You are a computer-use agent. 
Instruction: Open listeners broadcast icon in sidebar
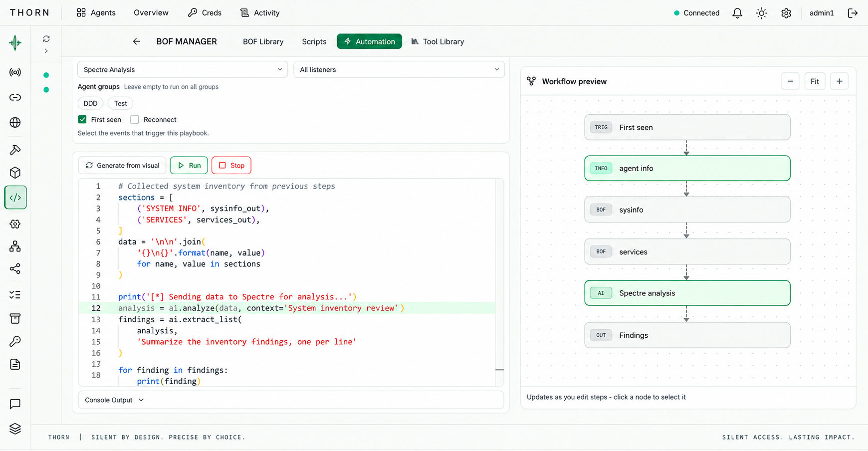15,72
